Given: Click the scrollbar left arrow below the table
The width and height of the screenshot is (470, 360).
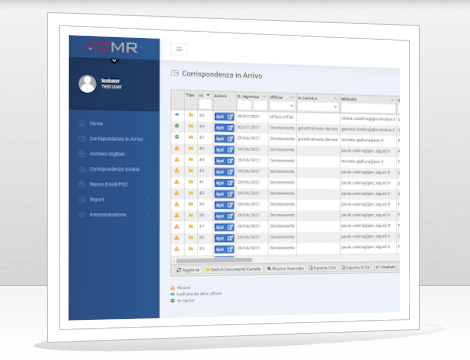Looking at the screenshot, I should 173,261.
